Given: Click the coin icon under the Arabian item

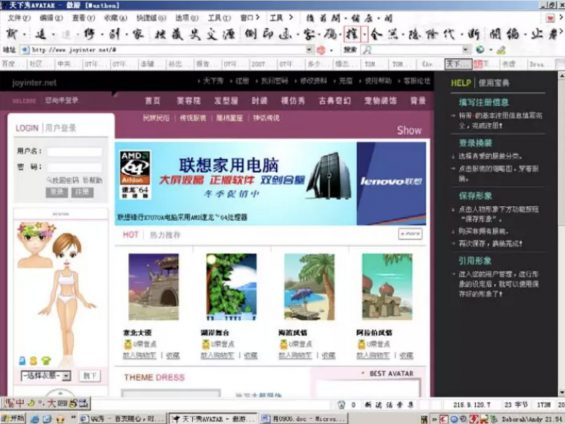Looking at the screenshot, I should (x=361, y=344).
